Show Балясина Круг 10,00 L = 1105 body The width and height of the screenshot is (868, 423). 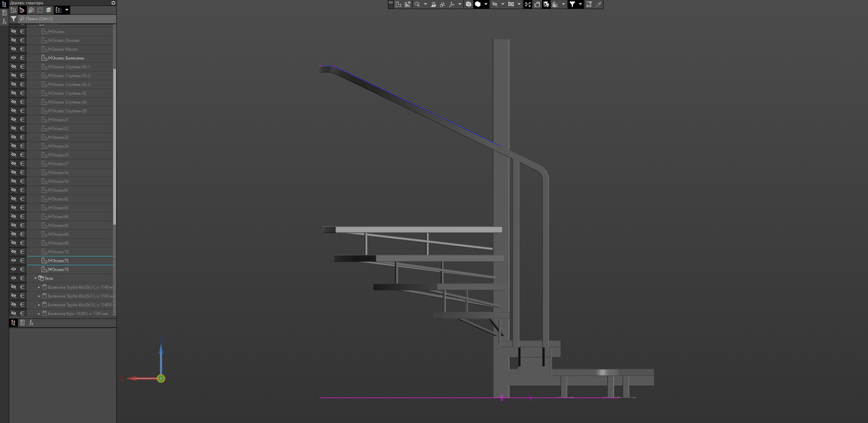13,313
